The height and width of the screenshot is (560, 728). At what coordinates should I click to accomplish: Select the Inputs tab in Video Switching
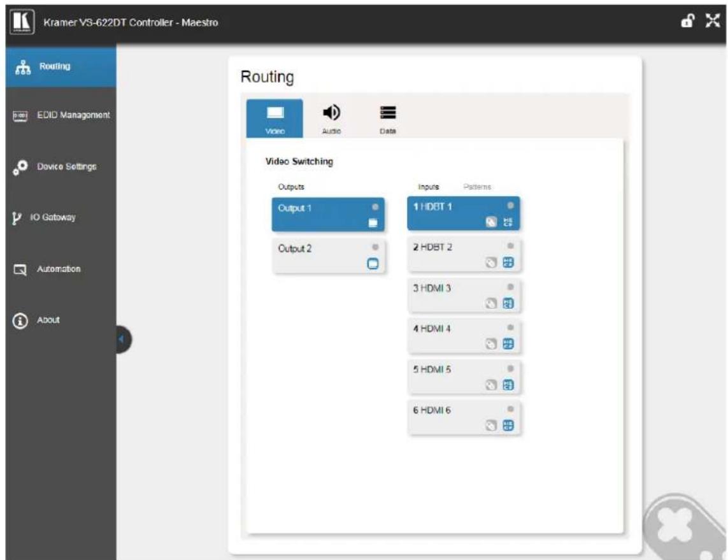point(429,187)
